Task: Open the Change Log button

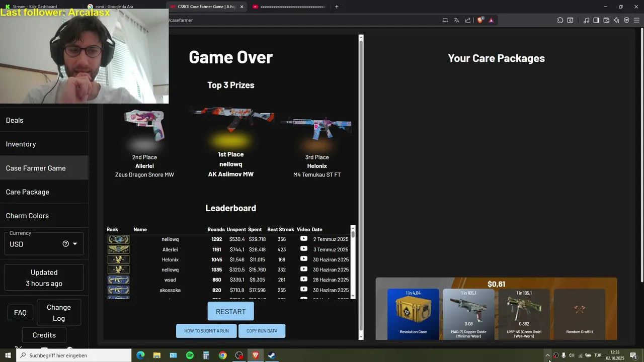Action: [59, 312]
